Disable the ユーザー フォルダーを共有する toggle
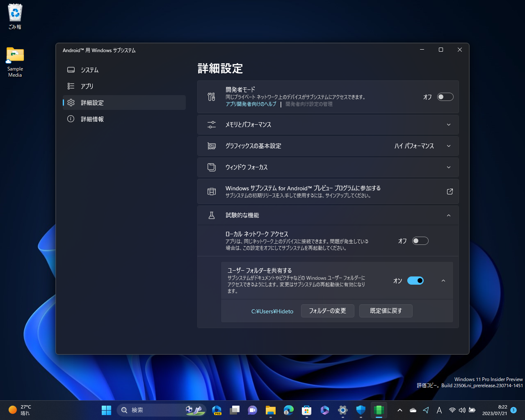This screenshot has height=420, width=525. point(415,281)
